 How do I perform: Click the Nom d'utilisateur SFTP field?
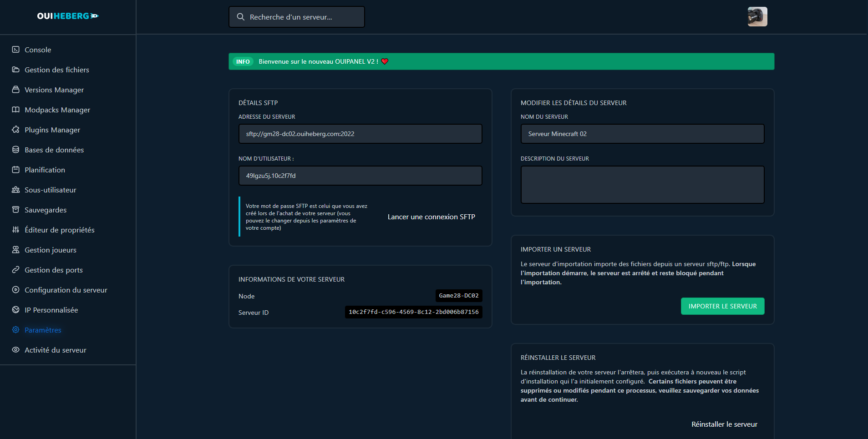360,176
